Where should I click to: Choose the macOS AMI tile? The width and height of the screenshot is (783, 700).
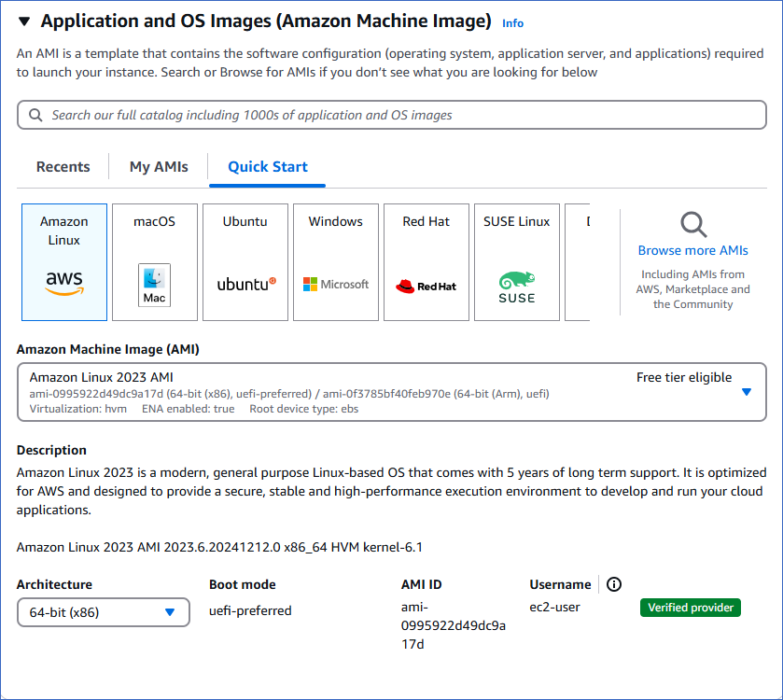tap(155, 262)
